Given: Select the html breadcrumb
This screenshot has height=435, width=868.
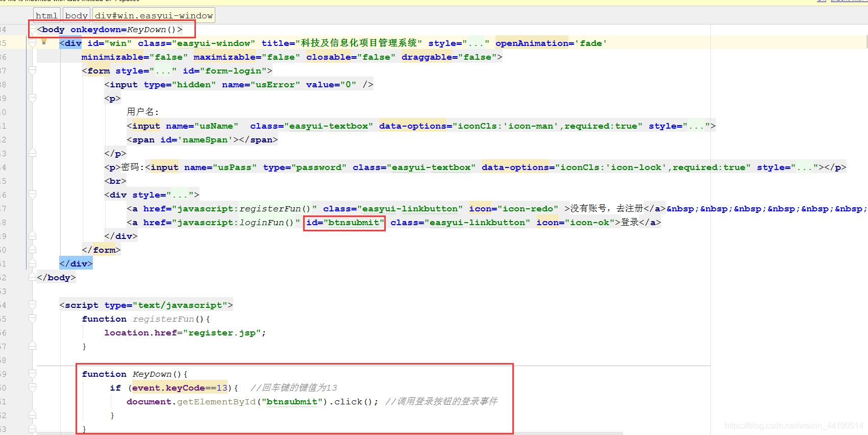Looking at the screenshot, I should [x=46, y=15].
